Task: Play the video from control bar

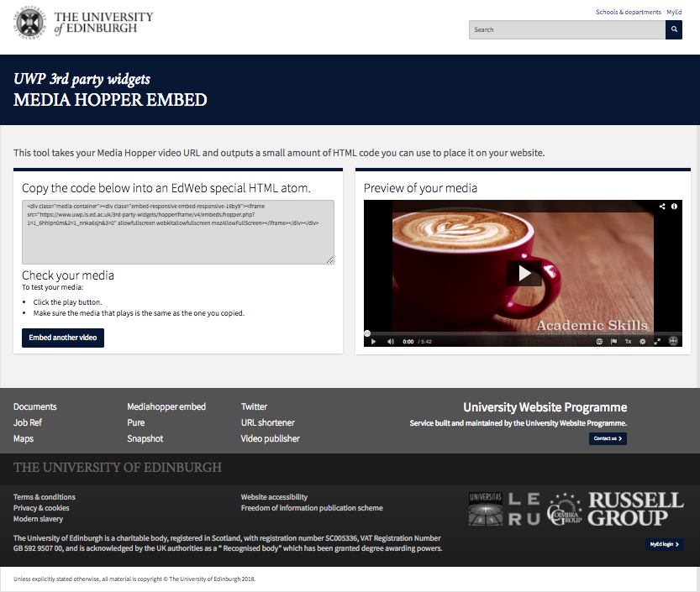Action: [374, 342]
